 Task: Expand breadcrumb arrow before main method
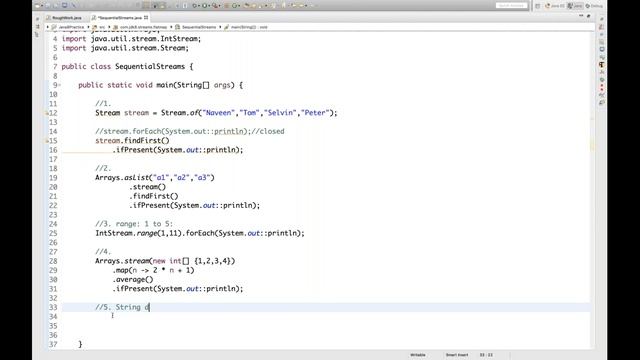pyautogui.click(x=220, y=27)
